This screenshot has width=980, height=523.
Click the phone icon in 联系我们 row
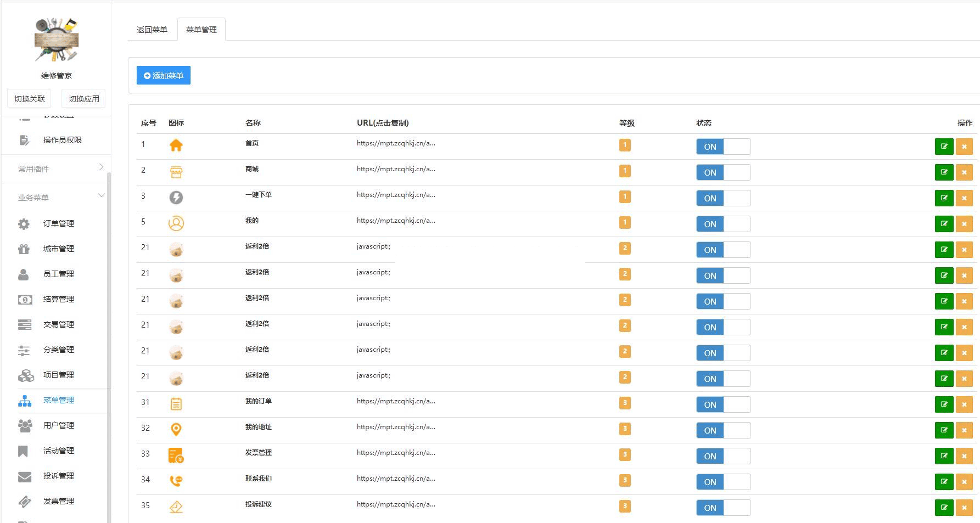[x=176, y=481]
